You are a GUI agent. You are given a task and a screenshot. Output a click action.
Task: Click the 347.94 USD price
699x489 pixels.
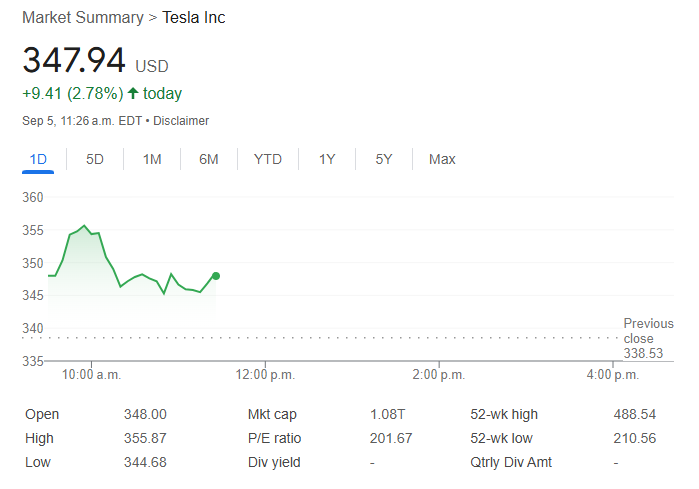pos(75,60)
